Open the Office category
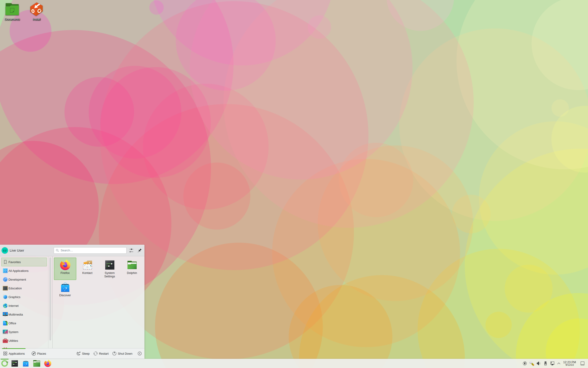588x368 pixels. point(24,323)
